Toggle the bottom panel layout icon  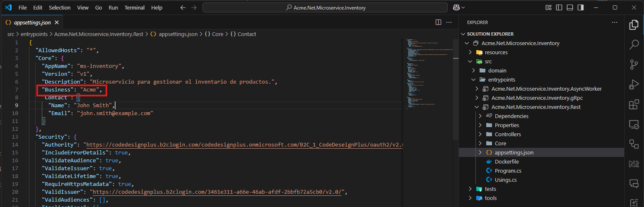(x=570, y=7)
